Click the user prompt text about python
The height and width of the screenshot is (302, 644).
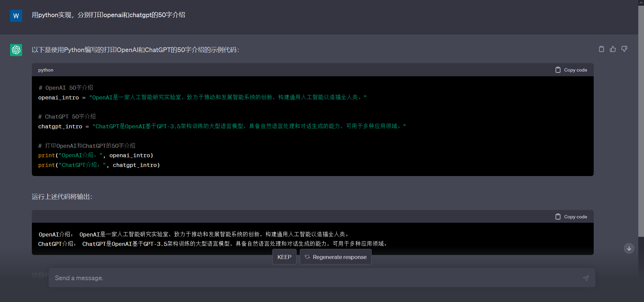[x=108, y=15]
